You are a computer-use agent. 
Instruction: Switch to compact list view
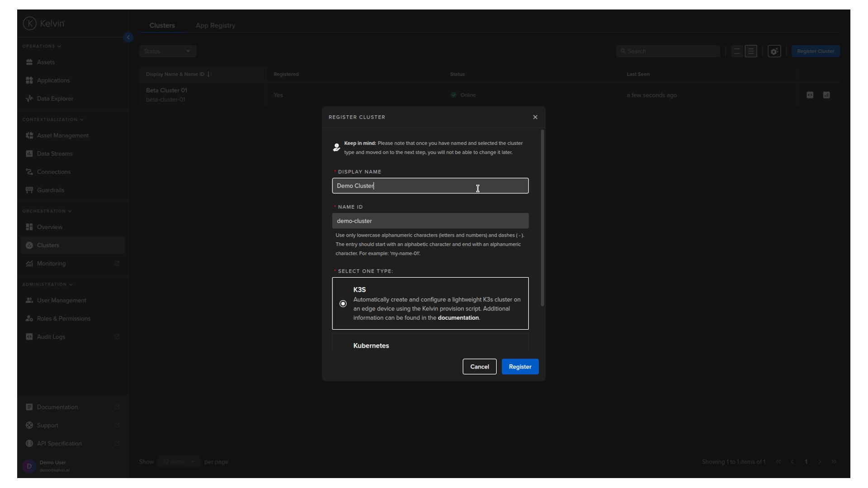pos(736,51)
